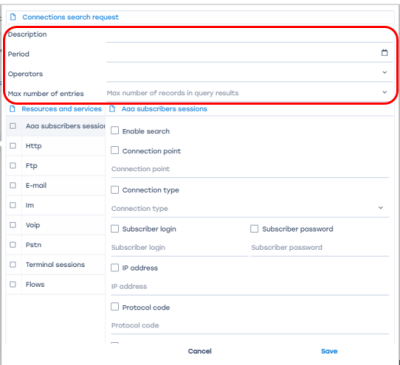Click into the Description input field
The height and width of the screenshot is (365, 400).
tap(250, 35)
